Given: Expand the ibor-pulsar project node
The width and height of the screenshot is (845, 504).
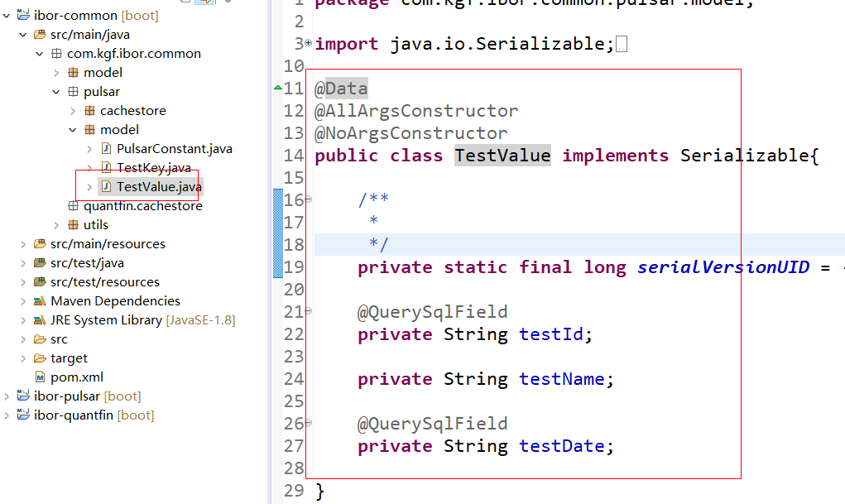Looking at the screenshot, I should [x=7, y=396].
